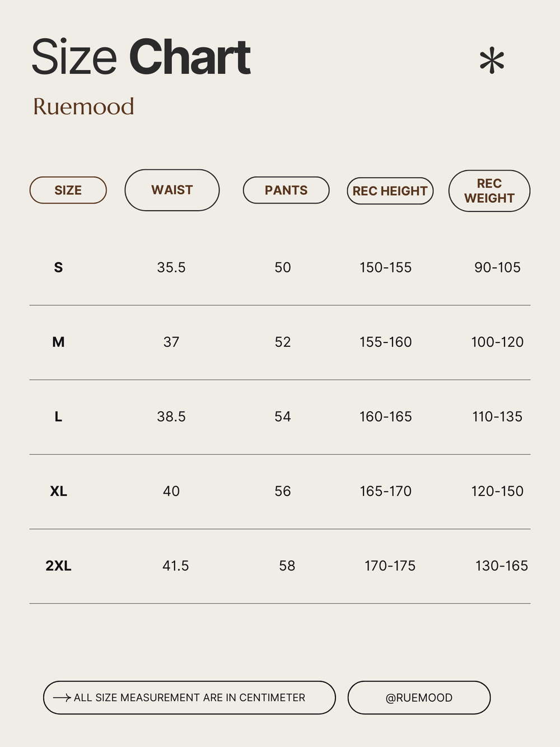Click the centimeter measurement note banner

click(189, 698)
